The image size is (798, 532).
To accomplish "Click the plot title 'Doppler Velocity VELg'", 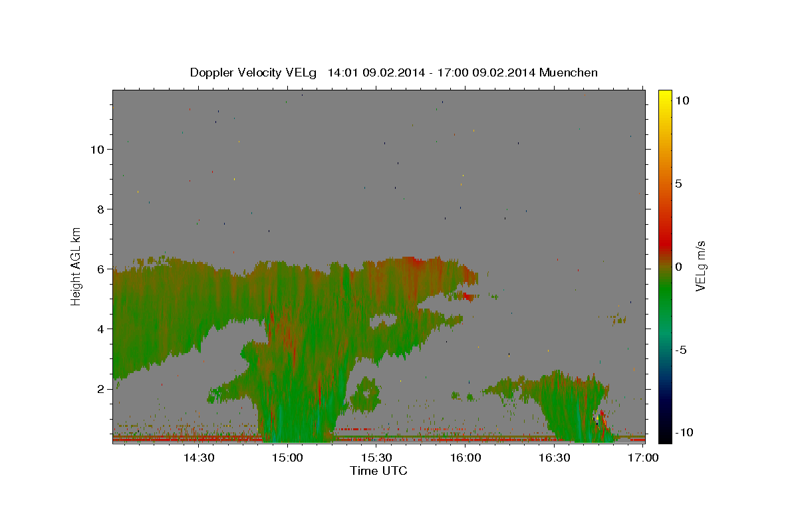I will pyautogui.click(x=253, y=72).
